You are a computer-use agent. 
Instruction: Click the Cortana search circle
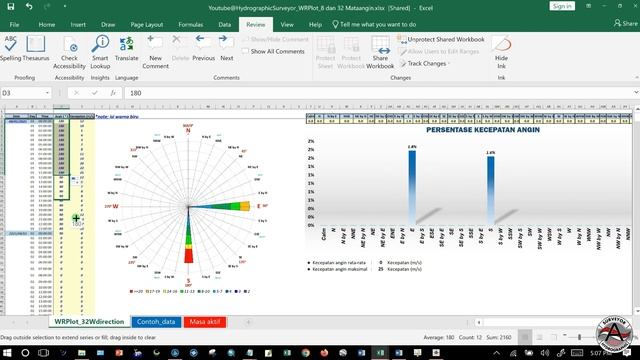[x=25, y=353]
